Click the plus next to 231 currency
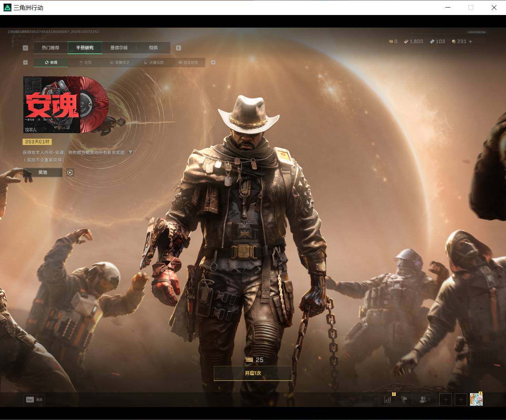Screen dimensions: 506x420 (470, 41)
